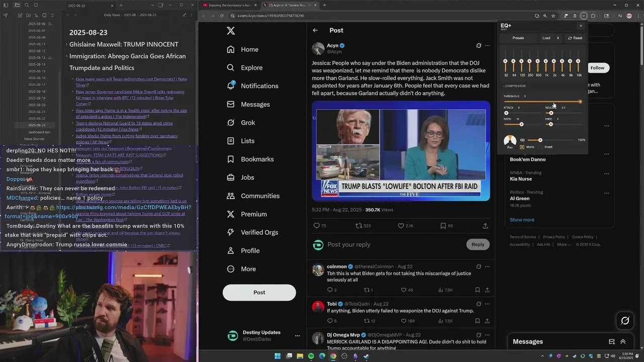
Task: Share Acyn's post via the share icon
Action: point(485,226)
